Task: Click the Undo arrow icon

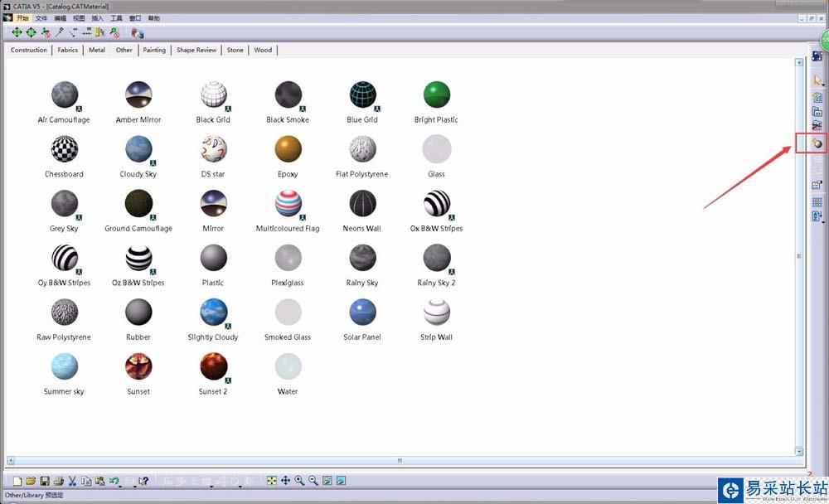Action: [114, 480]
